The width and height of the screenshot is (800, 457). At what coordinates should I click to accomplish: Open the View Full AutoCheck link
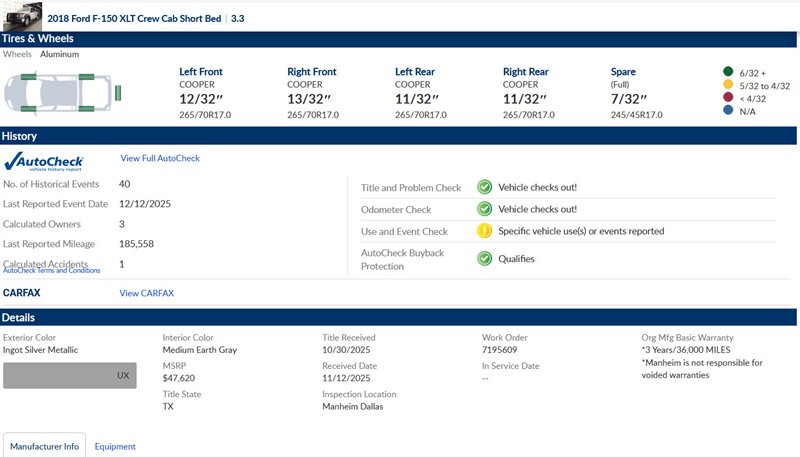[x=160, y=158]
